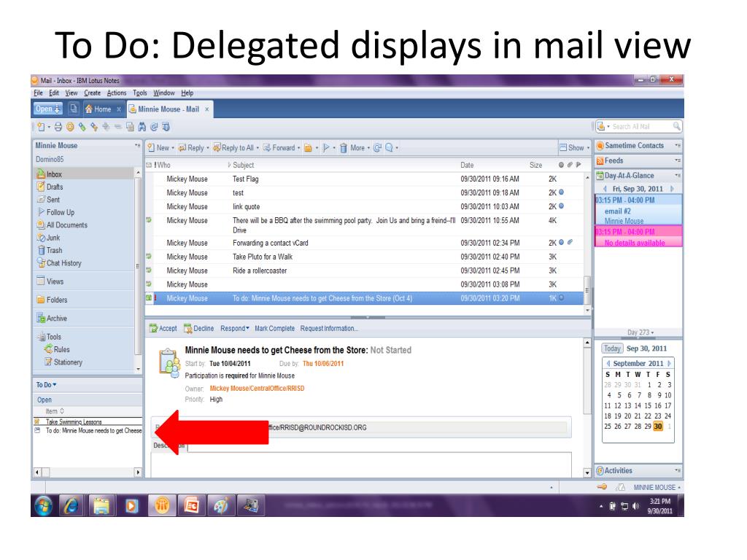This screenshot has height=560, width=747.
Task: Open the Create menu
Action: (92, 93)
